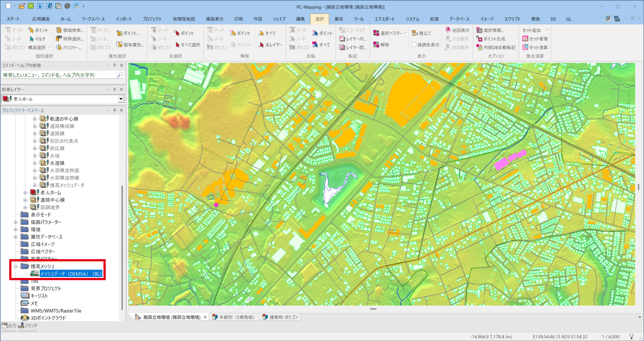
Task: Click the open folder icon in quick access toolbar
Action: 22,6
